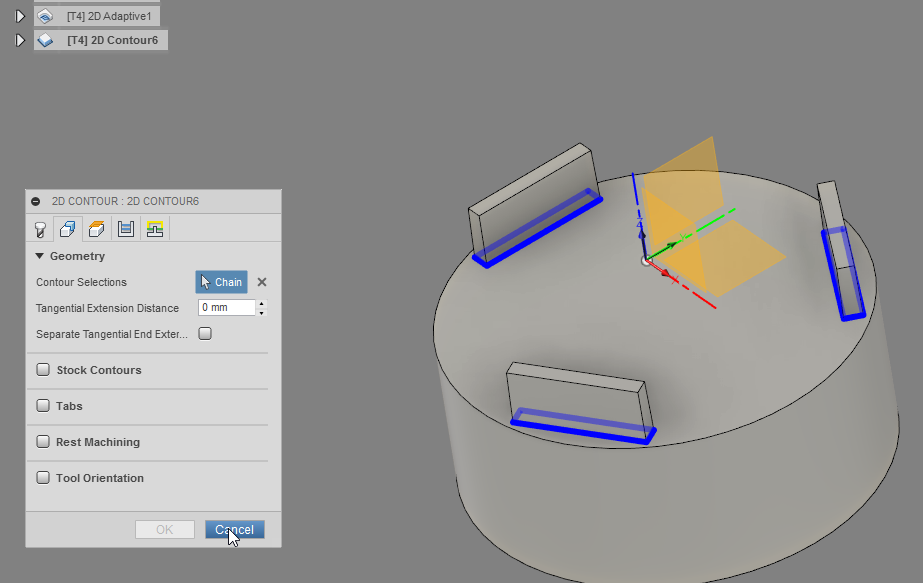Click the Tangential Extension Distance field
Image resolution: width=923 pixels, height=583 pixels.
pos(227,307)
